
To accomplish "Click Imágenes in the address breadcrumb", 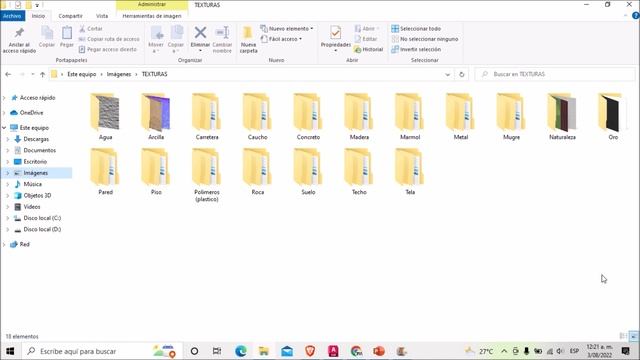I will tap(119, 74).
